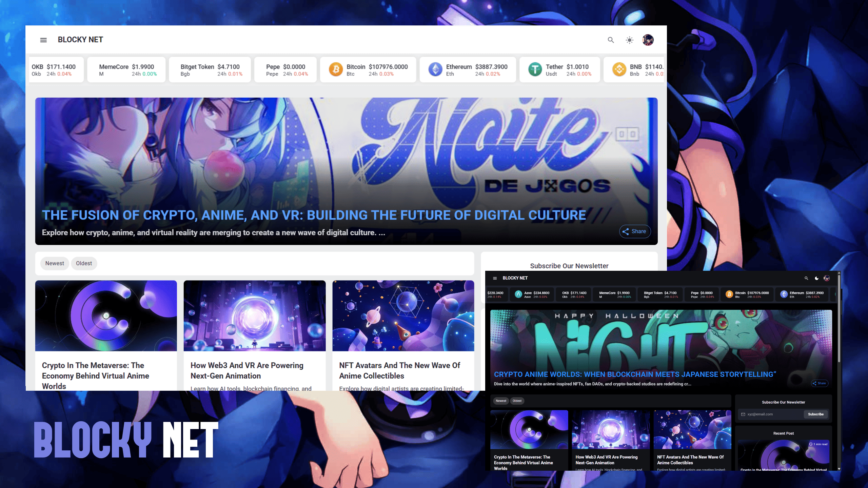Open the user profile avatar

(x=648, y=40)
